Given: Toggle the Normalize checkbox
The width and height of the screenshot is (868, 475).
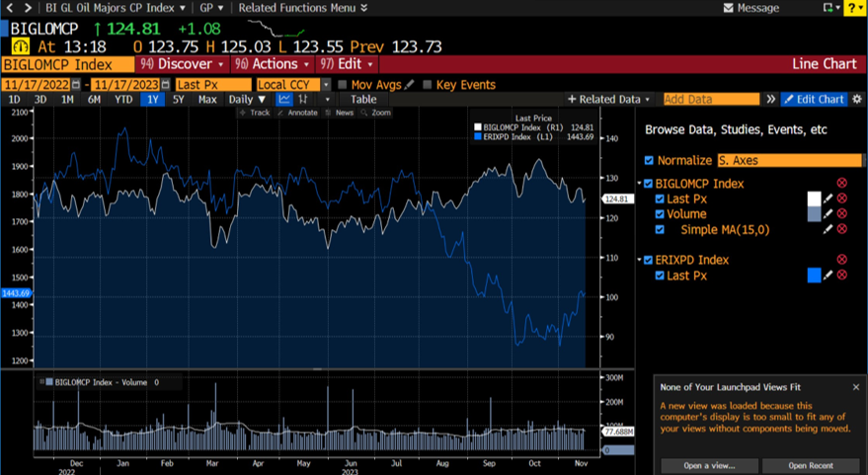Looking at the screenshot, I should 649,160.
